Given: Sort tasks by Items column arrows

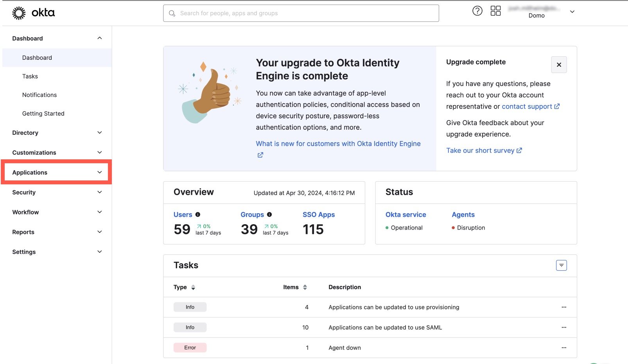Looking at the screenshot, I should click(x=305, y=287).
